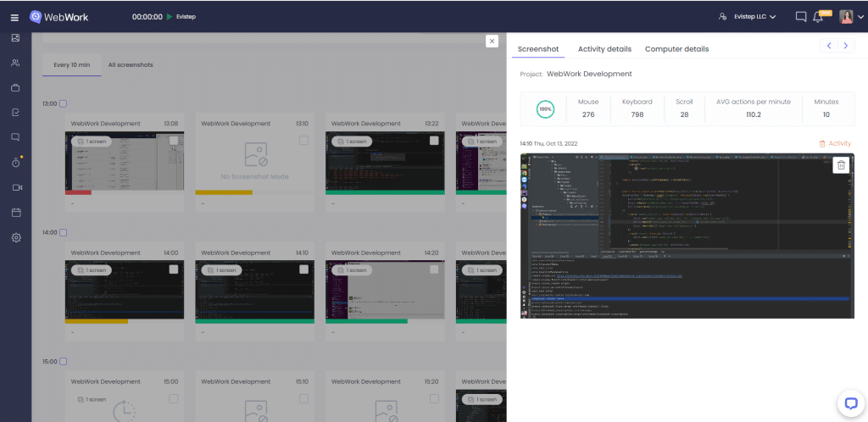Viewport: 868px width, 422px height.
Task: Check the 13:00 hour checkbox
Action: pos(63,103)
